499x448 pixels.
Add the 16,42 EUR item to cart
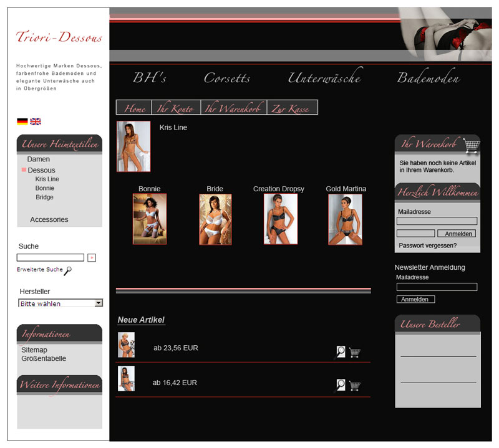[354, 385]
